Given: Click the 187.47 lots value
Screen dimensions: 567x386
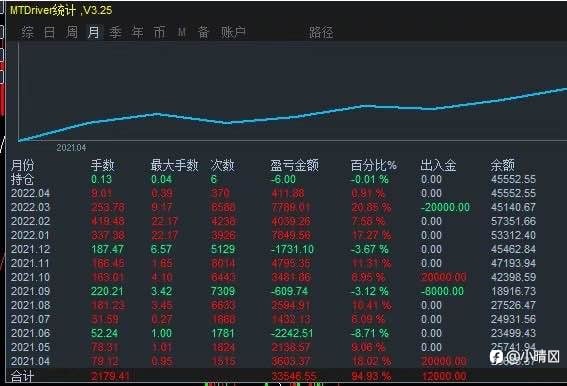Looking at the screenshot, I should [107, 249].
